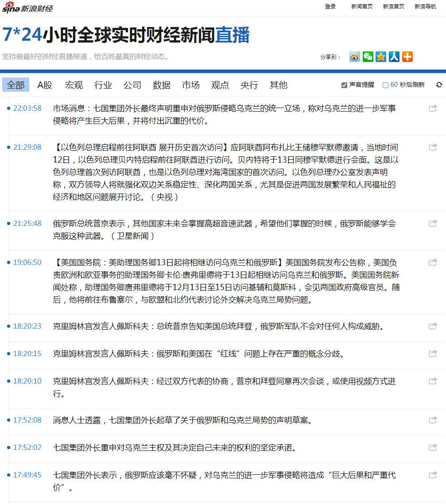446x504 pixels.
Task: Open the 行业 tab
Action: (103, 85)
